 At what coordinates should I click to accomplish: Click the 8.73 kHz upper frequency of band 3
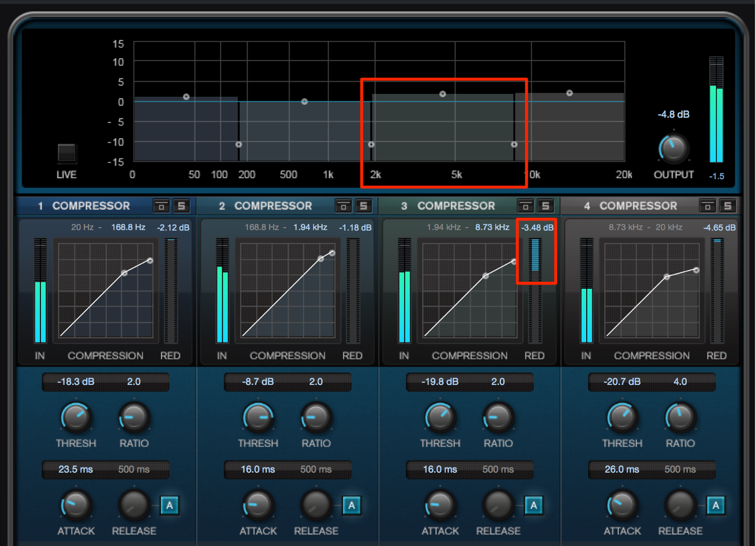click(492, 227)
